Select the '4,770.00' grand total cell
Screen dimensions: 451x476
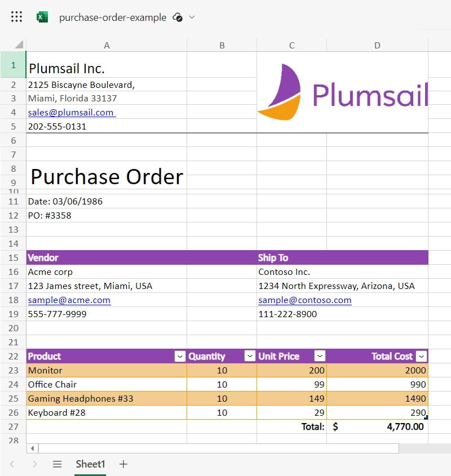coord(377,426)
